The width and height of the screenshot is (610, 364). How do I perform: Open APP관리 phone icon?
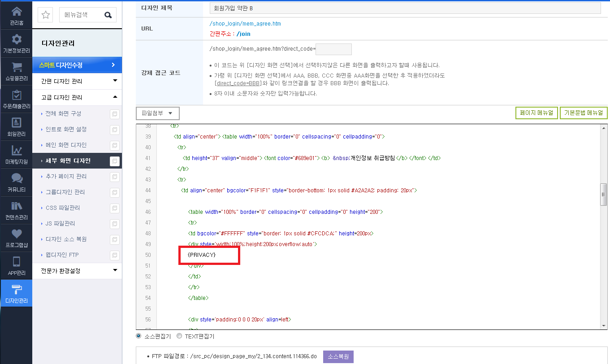click(16, 261)
